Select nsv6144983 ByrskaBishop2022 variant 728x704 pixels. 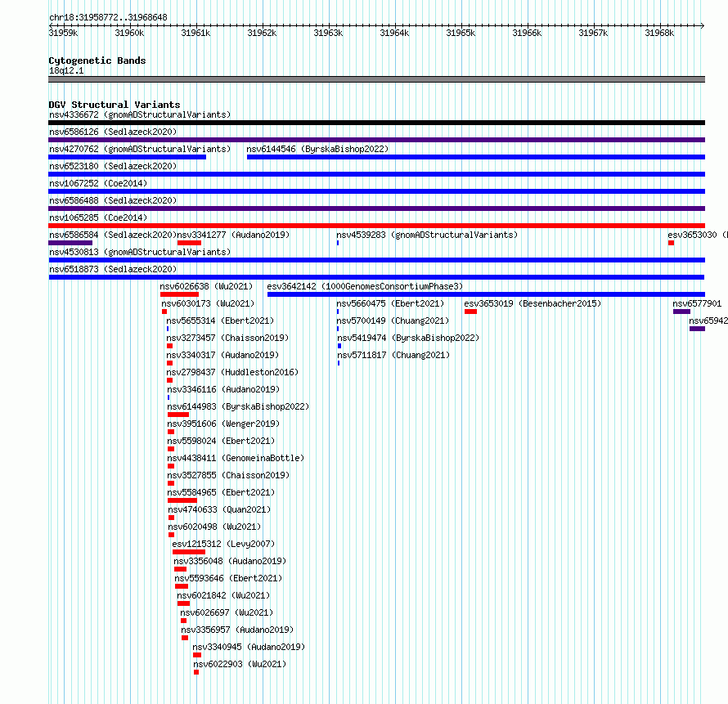pyautogui.click(x=238, y=406)
